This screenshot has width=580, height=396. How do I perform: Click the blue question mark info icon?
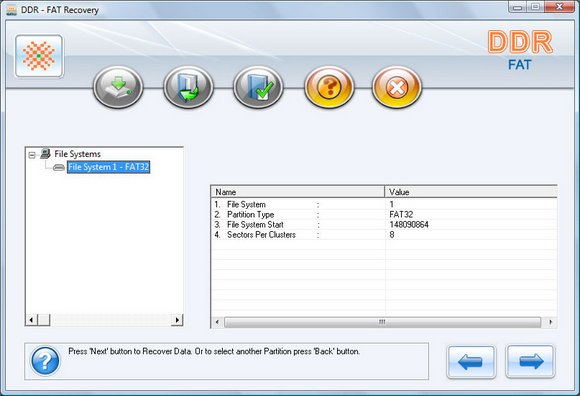point(45,361)
